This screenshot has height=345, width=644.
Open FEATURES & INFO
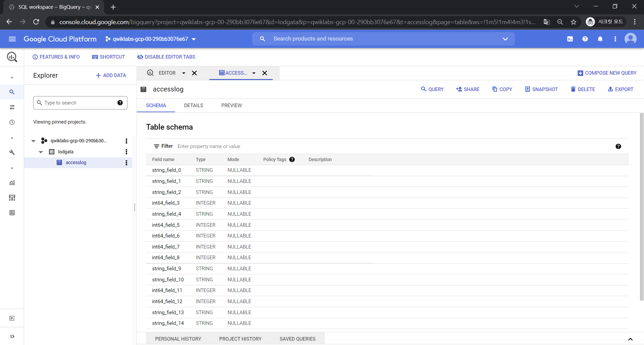coord(56,57)
